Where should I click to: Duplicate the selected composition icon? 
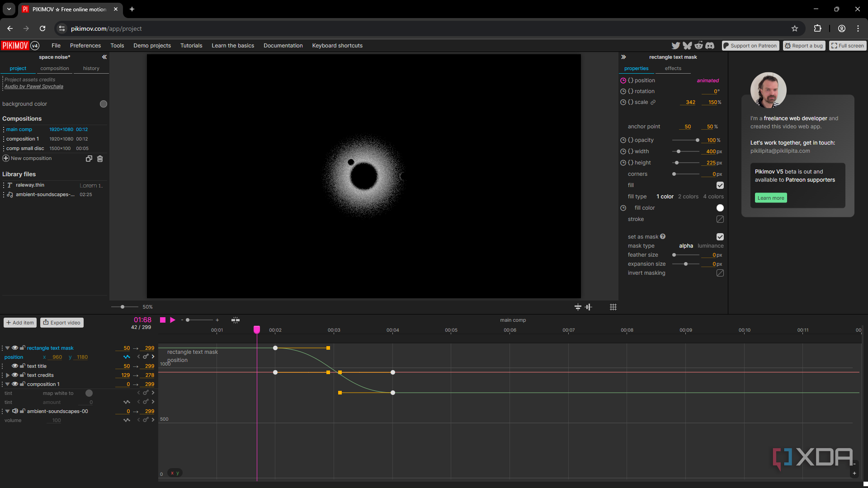click(89, 159)
